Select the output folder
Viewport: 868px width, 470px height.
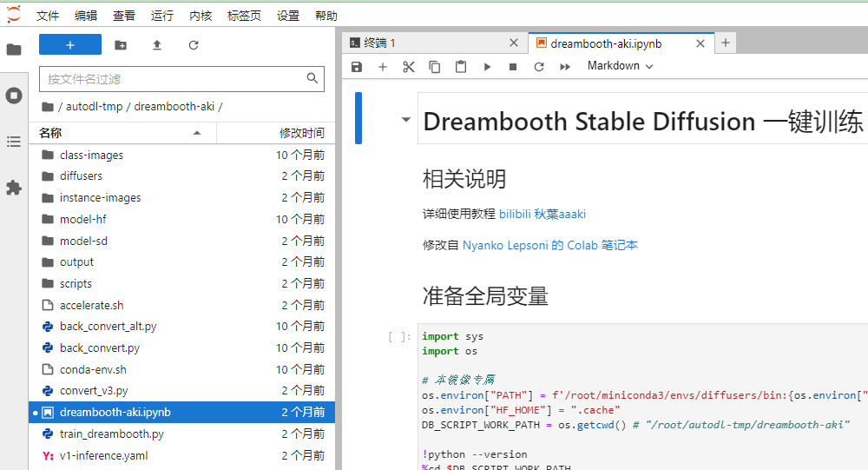181,261
